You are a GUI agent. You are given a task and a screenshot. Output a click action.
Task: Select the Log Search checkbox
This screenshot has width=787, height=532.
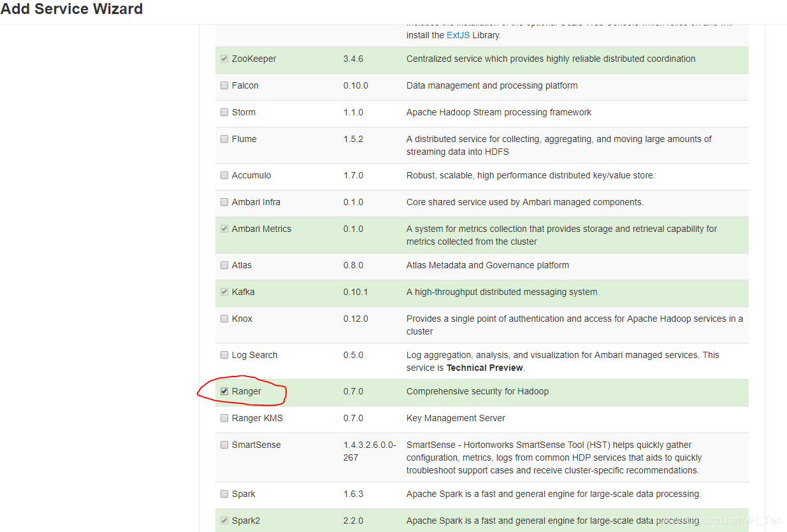coord(224,355)
